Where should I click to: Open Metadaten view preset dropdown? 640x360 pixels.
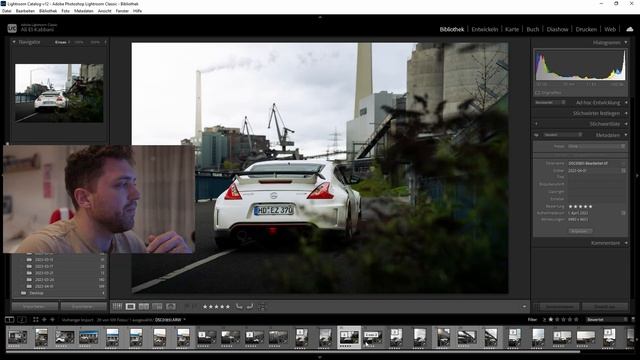pos(562,135)
